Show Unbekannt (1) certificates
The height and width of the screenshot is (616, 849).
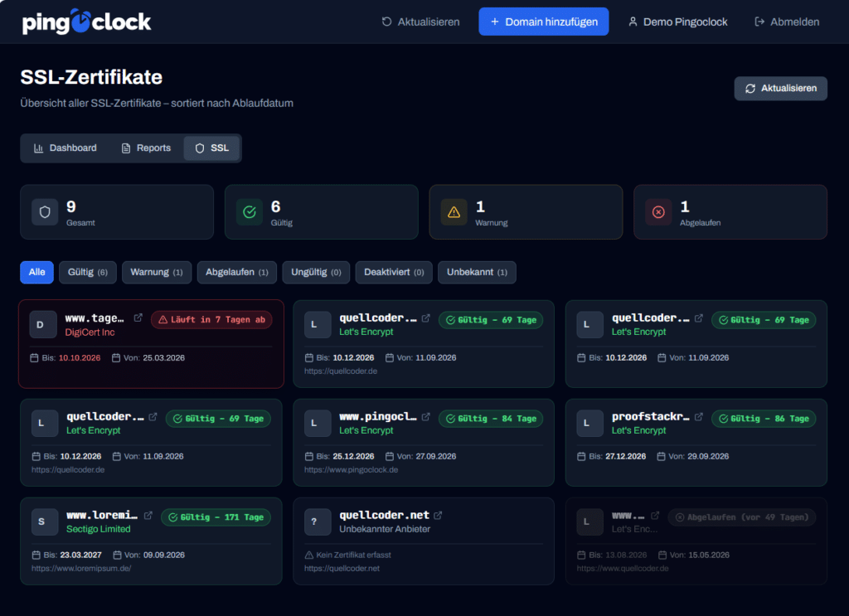[x=477, y=272]
